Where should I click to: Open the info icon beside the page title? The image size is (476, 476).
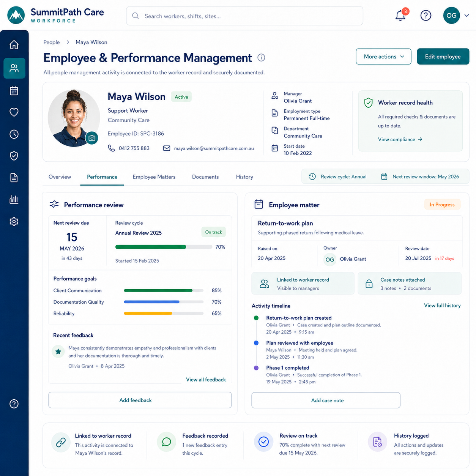261,57
